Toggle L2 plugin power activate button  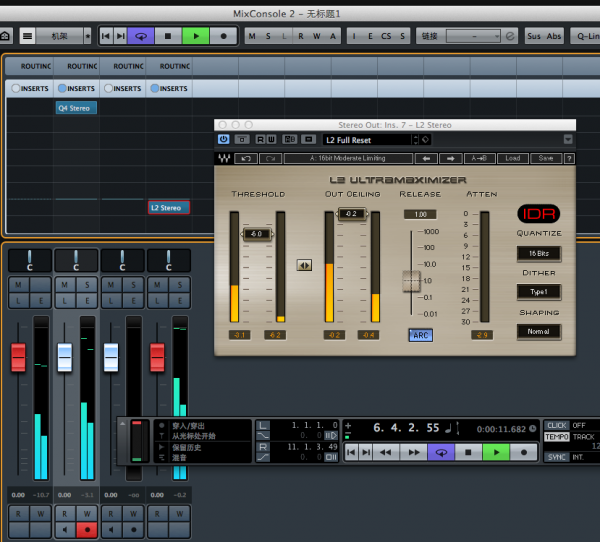(223, 139)
